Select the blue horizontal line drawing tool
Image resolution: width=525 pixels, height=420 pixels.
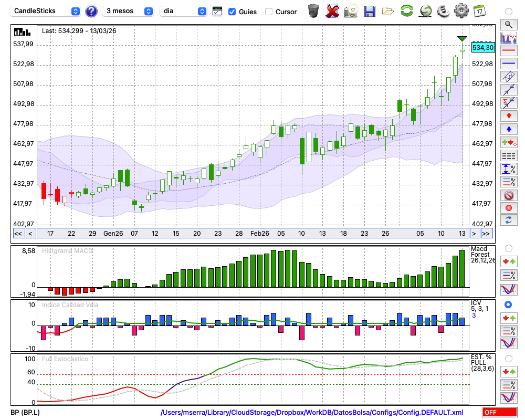coord(508,64)
